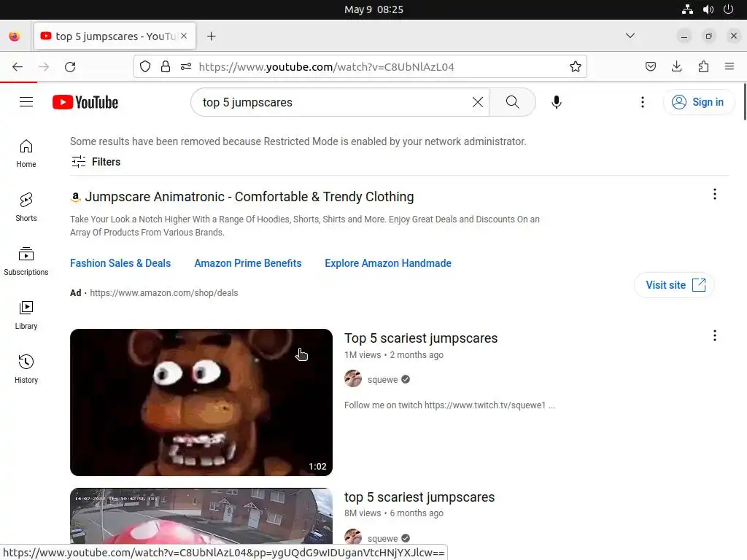This screenshot has width=747, height=560.
Task: Close the top 5 jumpscares tab
Action: [x=184, y=36]
